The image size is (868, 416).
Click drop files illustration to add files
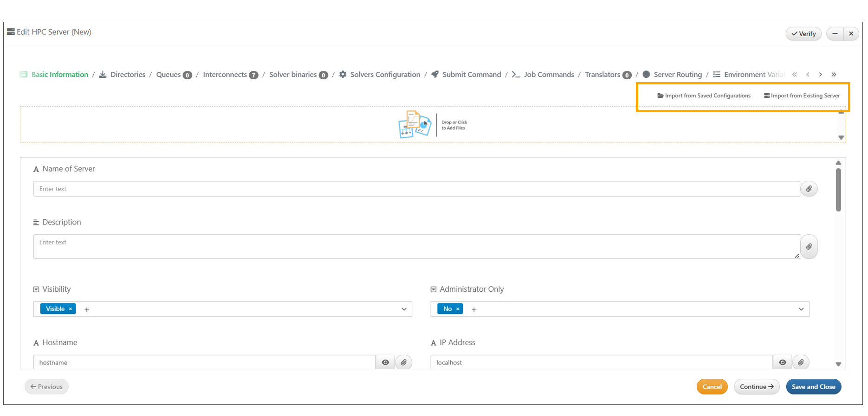pyautogui.click(x=415, y=124)
